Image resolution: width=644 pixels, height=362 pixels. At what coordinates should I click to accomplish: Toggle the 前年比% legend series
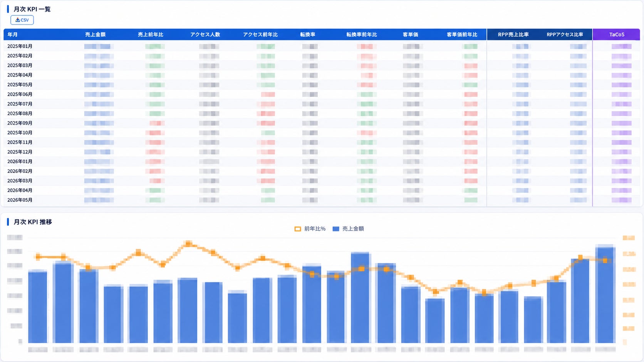[310, 229]
